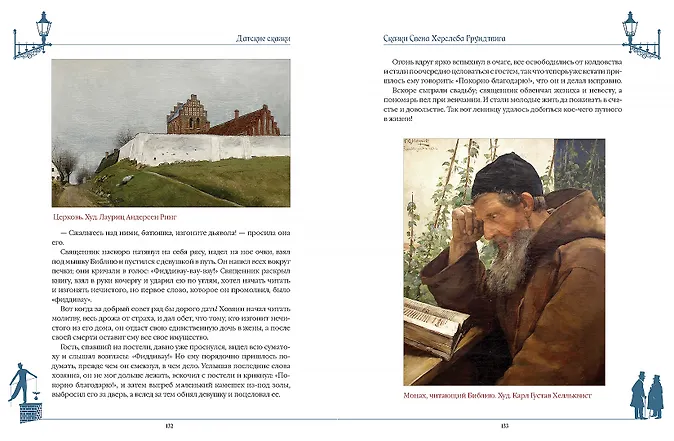Screen dimensions: 674x441
Task: Click paragraph starting «Гость, спавший на постели»
Action: tap(170, 381)
